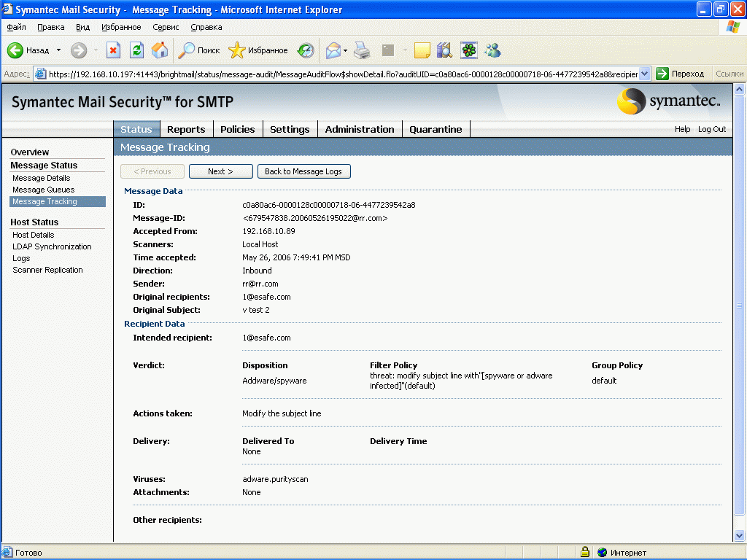The height and width of the screenshot is (560, 747).
Task: Open browser History clock icon
Action: pos(306,50)
